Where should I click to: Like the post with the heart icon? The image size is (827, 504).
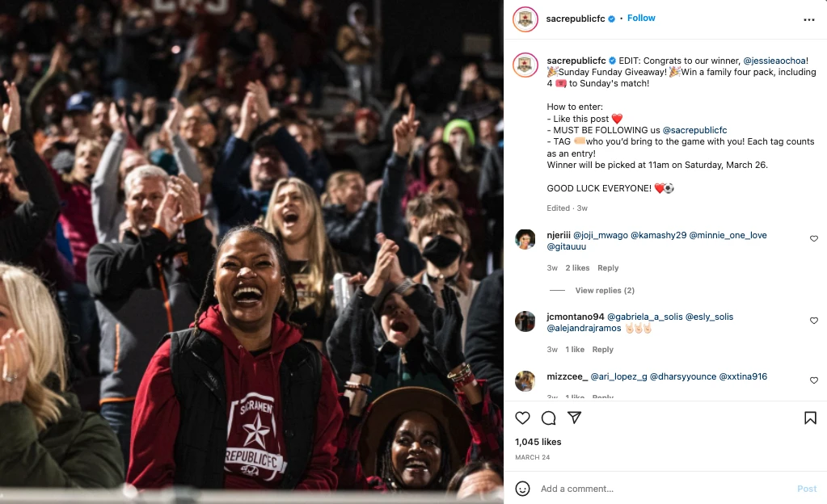pos(522,418)
